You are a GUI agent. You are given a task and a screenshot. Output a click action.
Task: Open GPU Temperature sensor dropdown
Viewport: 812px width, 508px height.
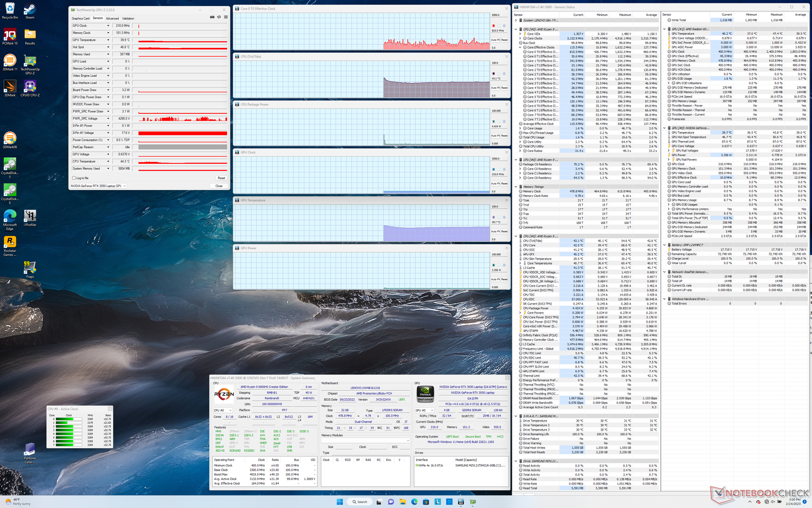(x=108, y=40)
